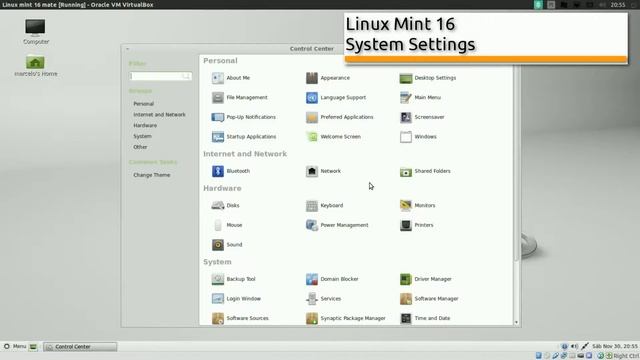Screen dimensions: 640x360
Task: Open the Windows preferences icon
Action: coord(406,137)
